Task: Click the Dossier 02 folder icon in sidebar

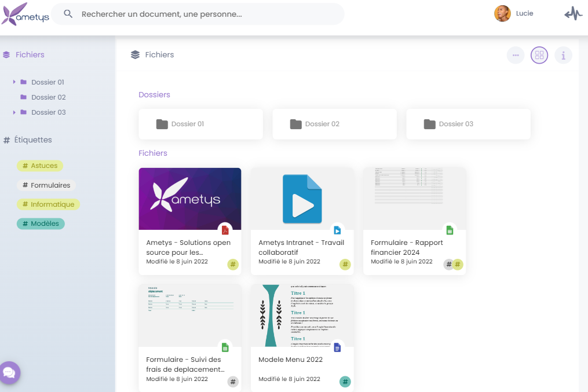Action: (24, 97)
